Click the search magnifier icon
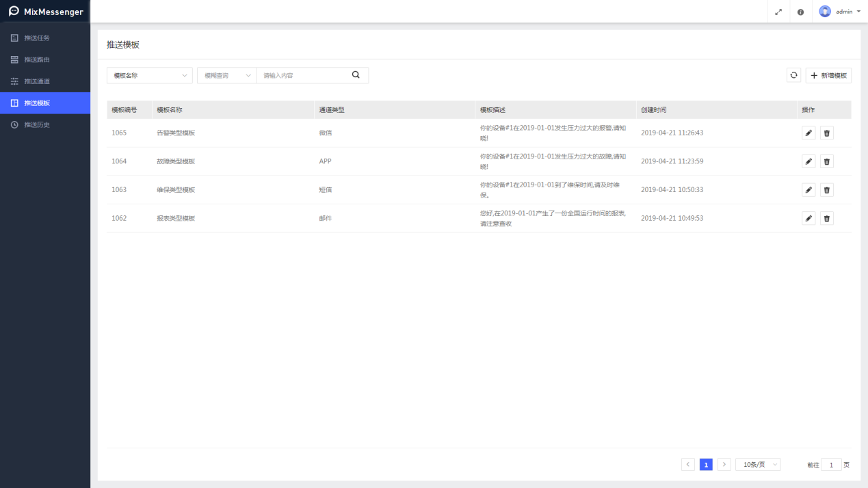868x488 pixels. pyautogui.click(x=356, y=75)
